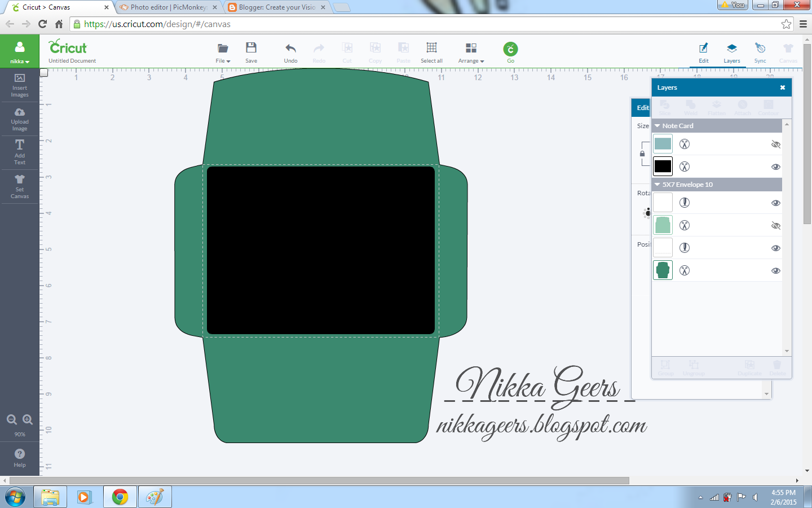Open the Upload Image tool
This screenshot has width=812, height=508.
pos(19,119)
